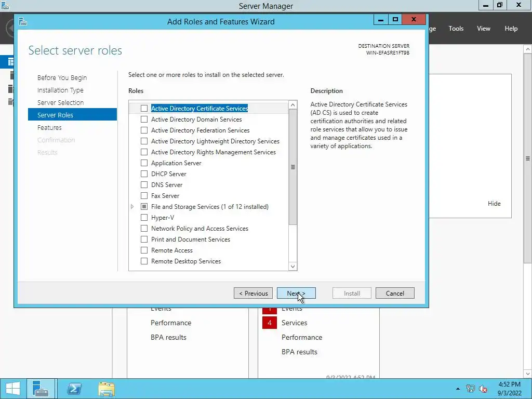Viewport: 532px width, 399px height.
Task: Check the Remote Access role
Action: [144, 250]
